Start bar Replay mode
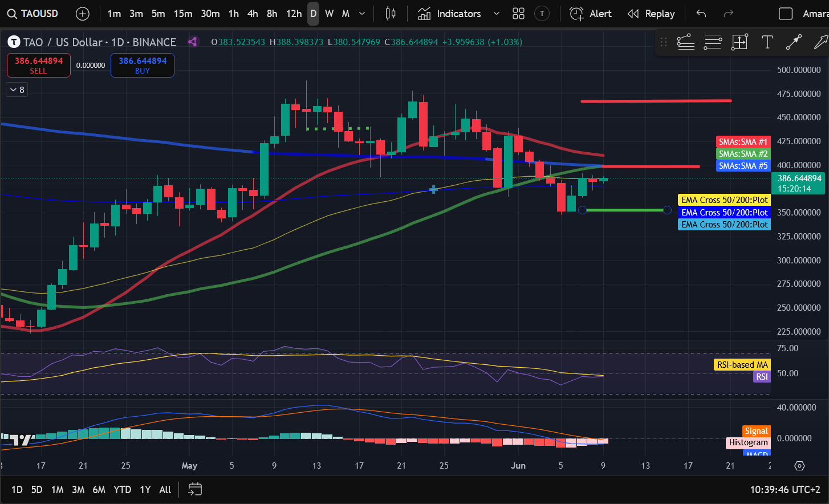 [x=651, y=14]
